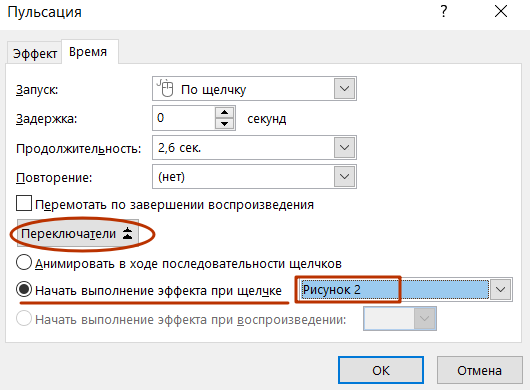
Task: Open the Продолжительность dropdown arrow
Action: 344,147
